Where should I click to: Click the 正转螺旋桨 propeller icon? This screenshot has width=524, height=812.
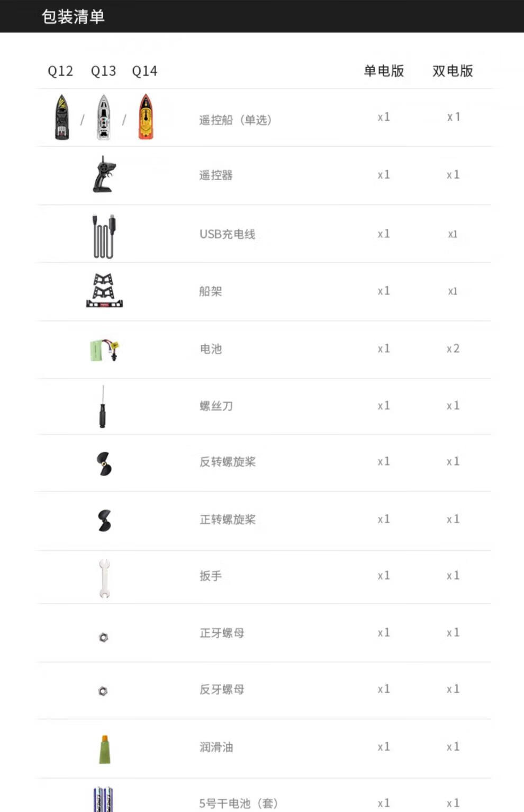(104, 521)
